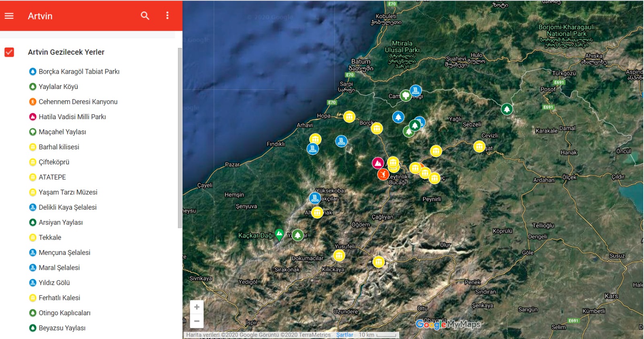Open the hamburger menu in the Artvin header

click(9, 16)
